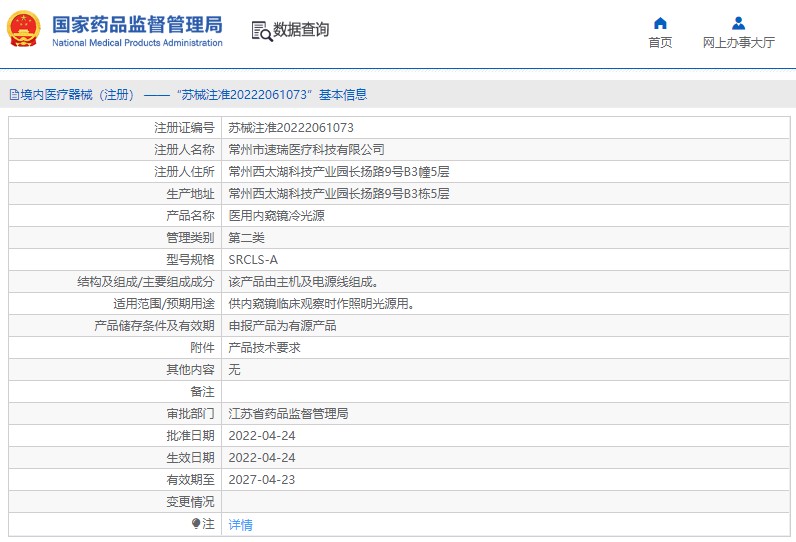Screen dimensions: 796x542
Task: Click the 注册人名称 field label
Action: point(184,150)
